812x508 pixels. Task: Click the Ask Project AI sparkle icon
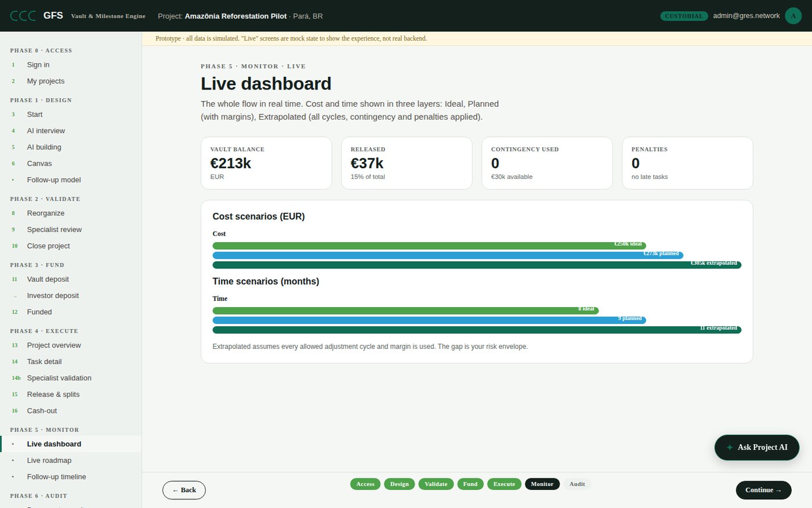pyautogui.click(x=730, y=448)
